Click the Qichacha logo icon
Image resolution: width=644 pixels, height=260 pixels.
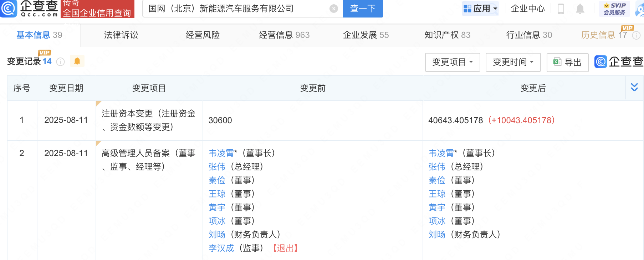click(x=9, y=9)
